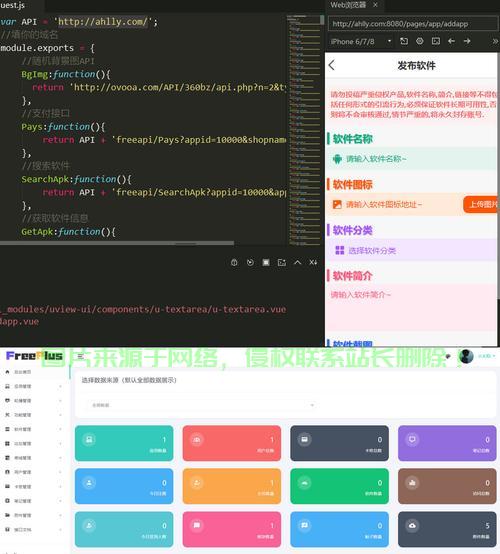The height and width of the screenshot is (554, 500).
Task: Click the code editor horizontal scrollbar
Action: (x=117, y=243)
